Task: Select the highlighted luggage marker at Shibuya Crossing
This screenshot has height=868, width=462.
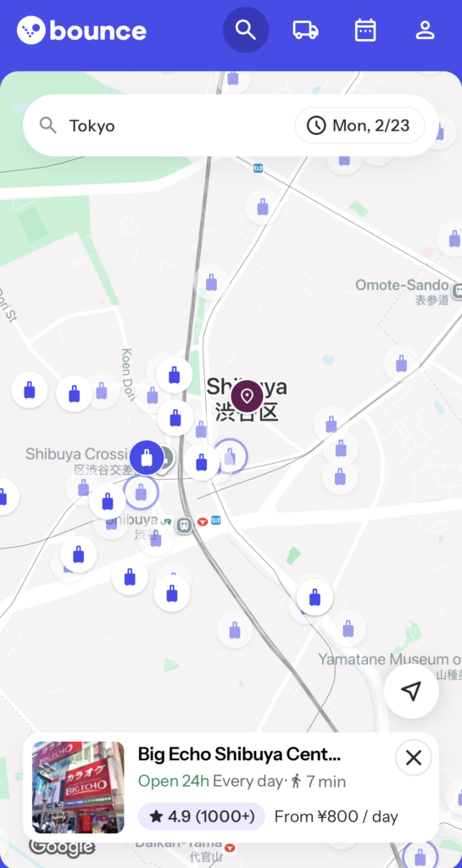Action: [147, 458]
